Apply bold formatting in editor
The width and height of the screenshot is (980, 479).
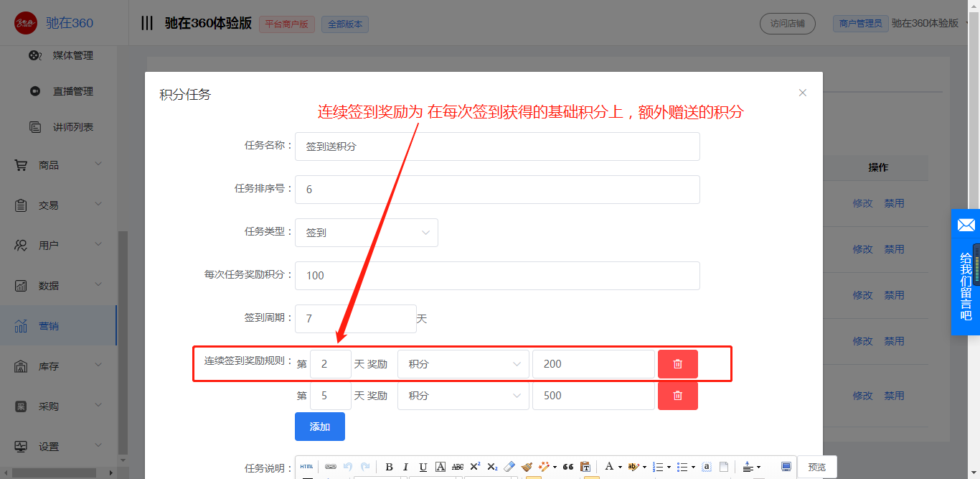(389, 467)
